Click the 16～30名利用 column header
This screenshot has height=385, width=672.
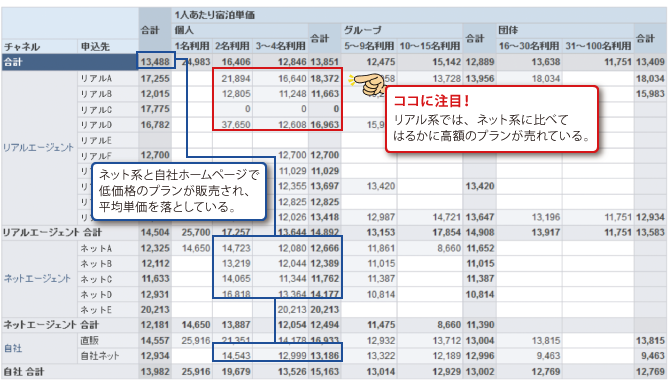pos(528,45)
